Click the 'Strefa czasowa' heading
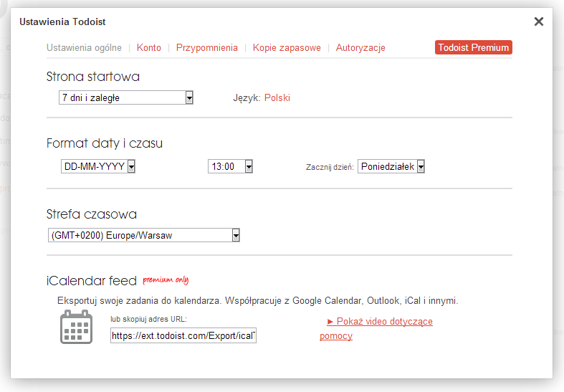 [x=91, y=214]
